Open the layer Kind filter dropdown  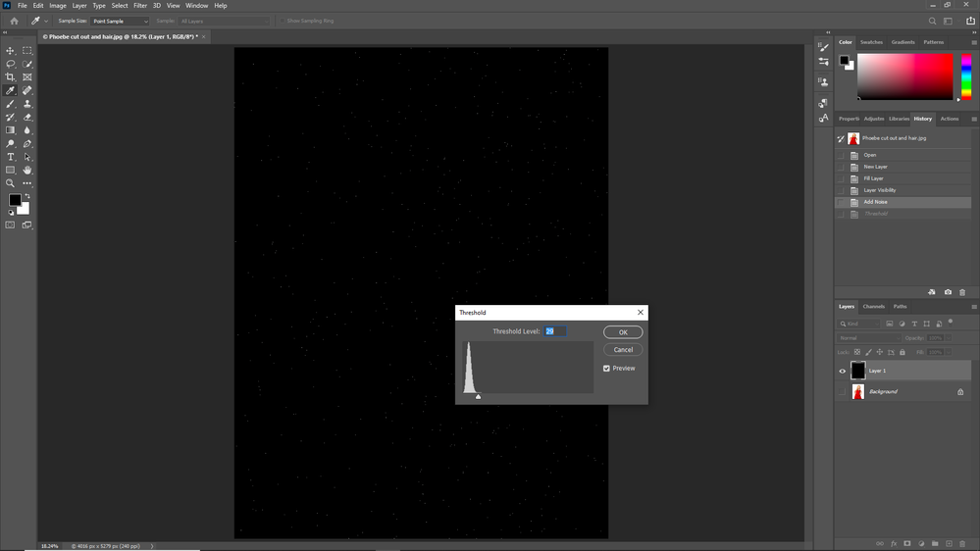coord(858,324)
